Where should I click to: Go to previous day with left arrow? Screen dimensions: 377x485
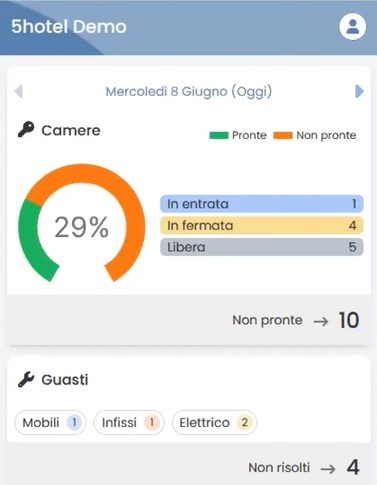[x=19, y=91]
